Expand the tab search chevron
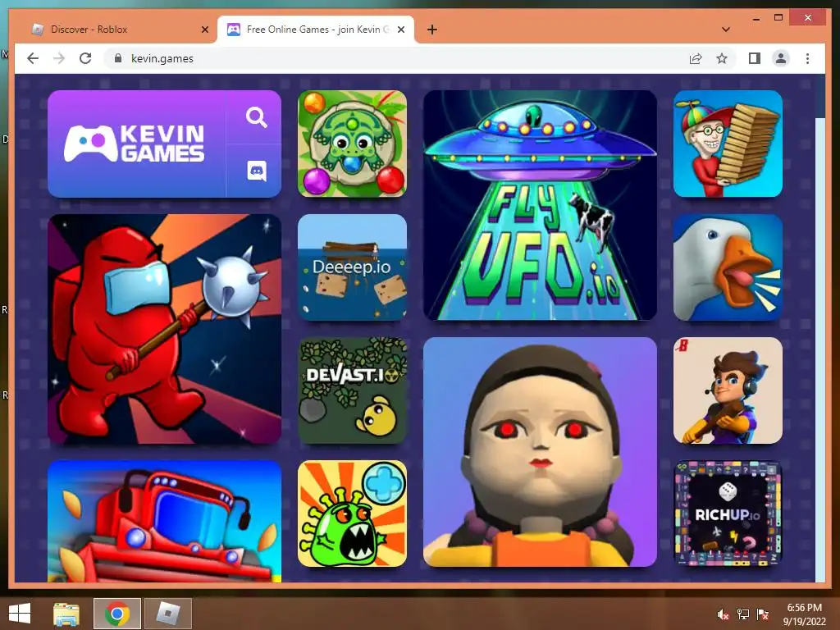The width and height of the screenshot is (840, 630). tap(725, 30)
